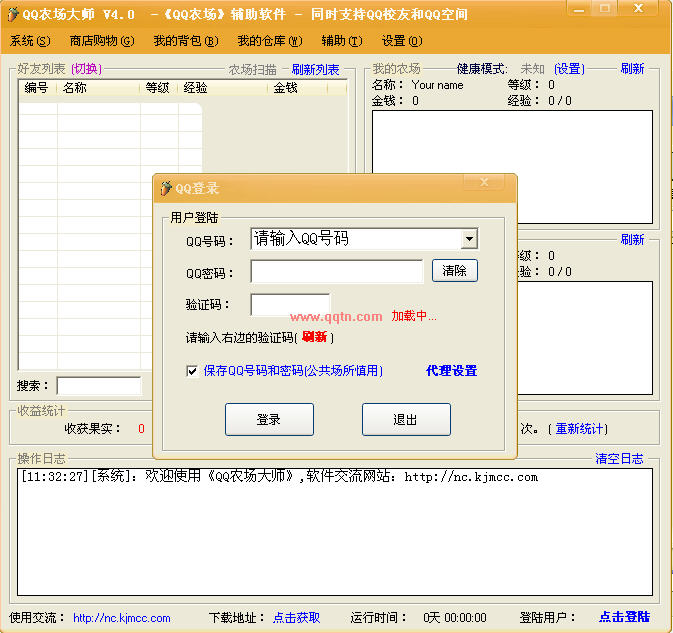The image size is (673, 633).
Task: Click the red 刷新 captcha link
Action: (x=315, y=337)
